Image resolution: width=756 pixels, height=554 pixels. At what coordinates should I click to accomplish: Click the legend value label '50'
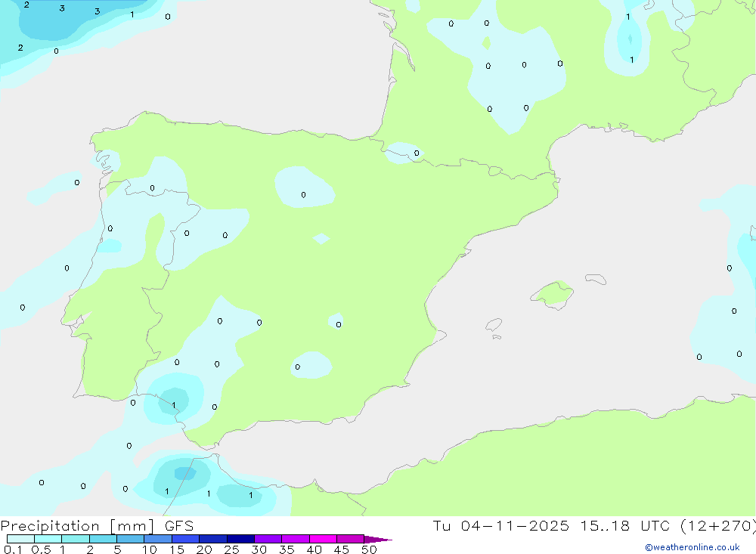369,549
